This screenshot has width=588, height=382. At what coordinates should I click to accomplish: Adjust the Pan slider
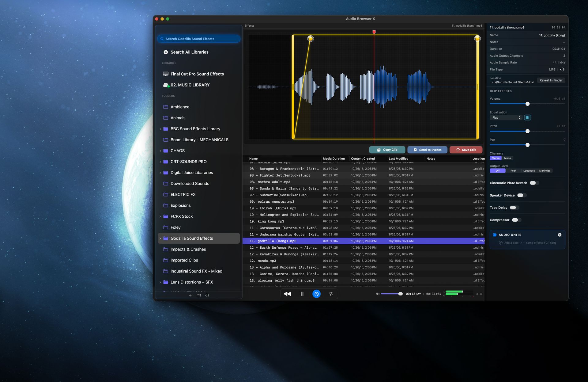pyautogui.click(x=527, y=145)
